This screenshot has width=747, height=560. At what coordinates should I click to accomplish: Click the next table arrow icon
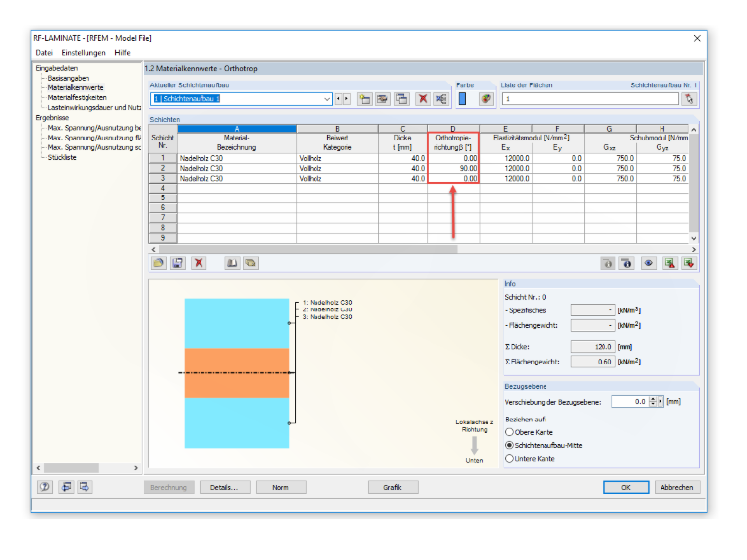(85, 487)
